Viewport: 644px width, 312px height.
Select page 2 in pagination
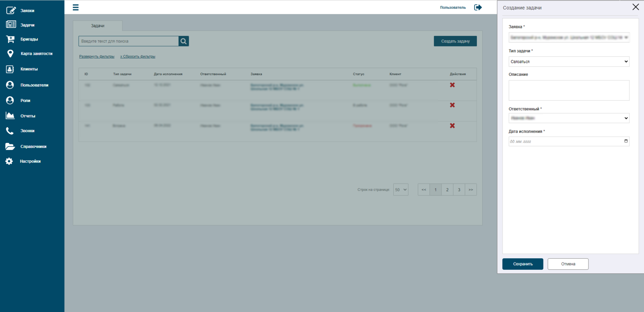(447, 190)
